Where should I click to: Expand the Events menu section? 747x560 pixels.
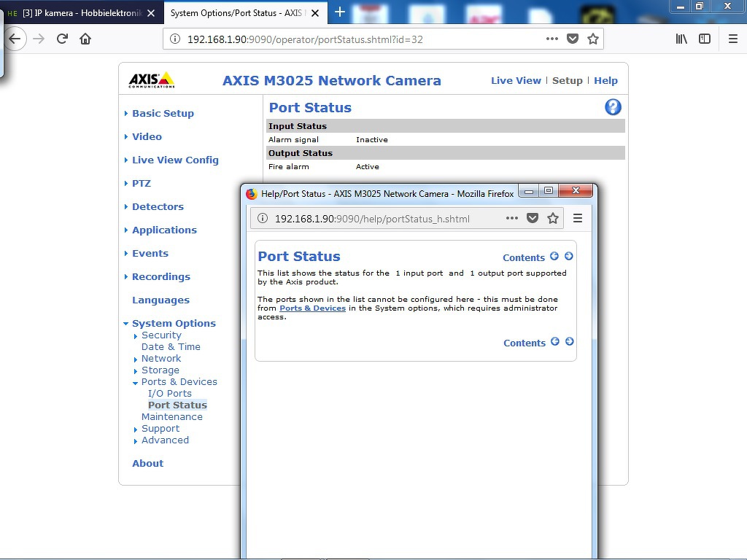click(x=150, y=253)
